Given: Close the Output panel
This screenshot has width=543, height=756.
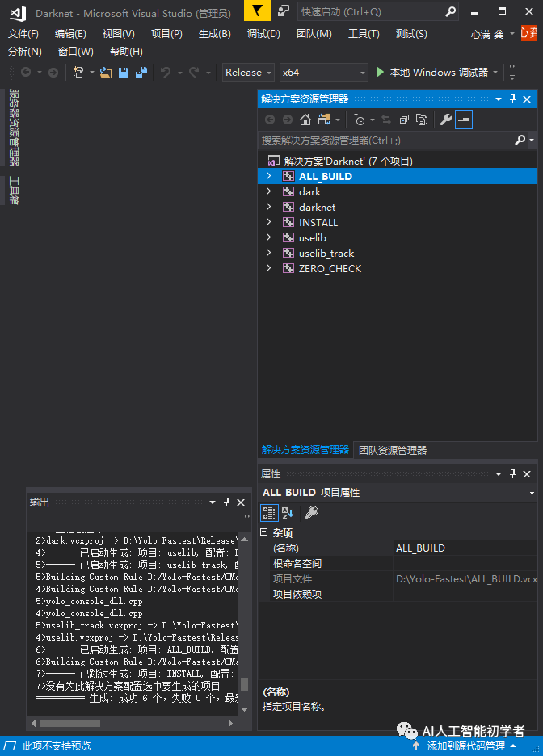Looking at the screenshot, I should (241, 502).
